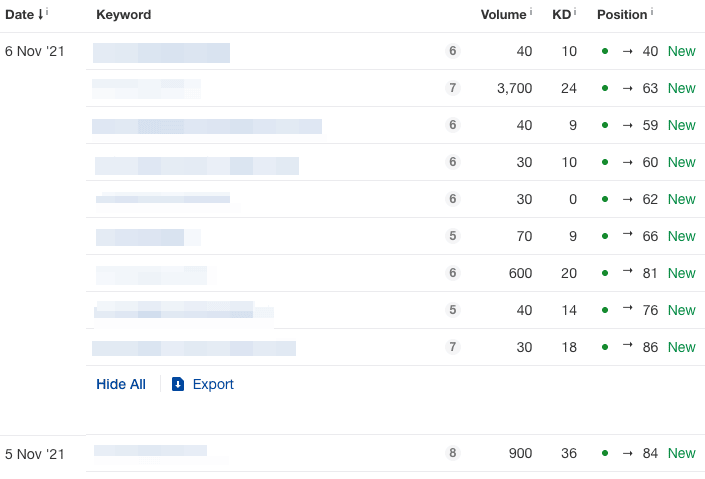Click the position value 86 in last 6 Nov row
Image resolution: width=705 pixels, height=479 pixels.
pyautogui.click(x=650, y=347)
